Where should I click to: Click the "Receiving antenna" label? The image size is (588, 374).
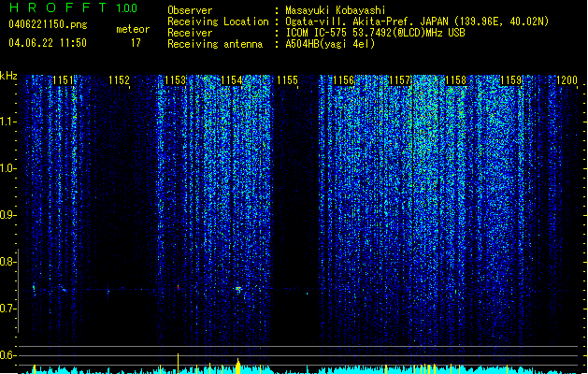click(215, 44)
